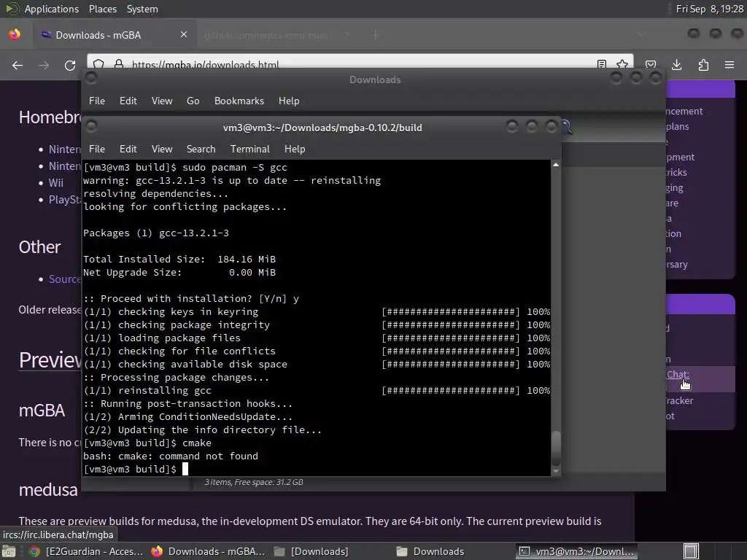The width and height of the screenshot is (747, 560).
Task: Open the terminal window View menu
Action: click(x=162, y=149)
